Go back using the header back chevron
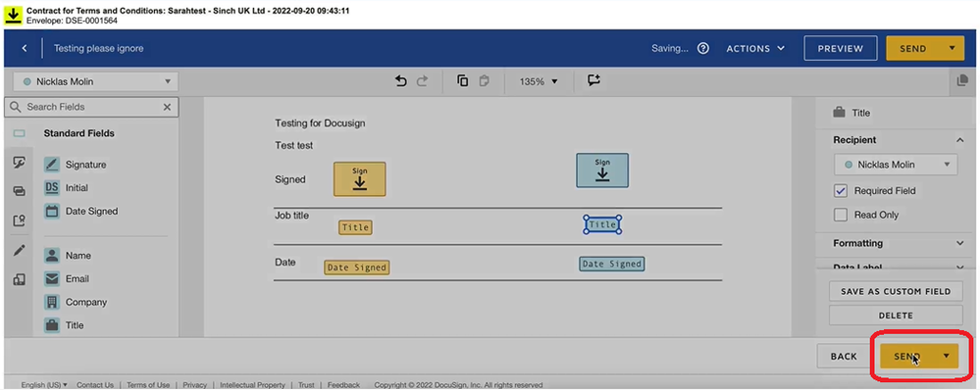Image resolution: width=980 pixels, height=390 pixels. [24, 48]
